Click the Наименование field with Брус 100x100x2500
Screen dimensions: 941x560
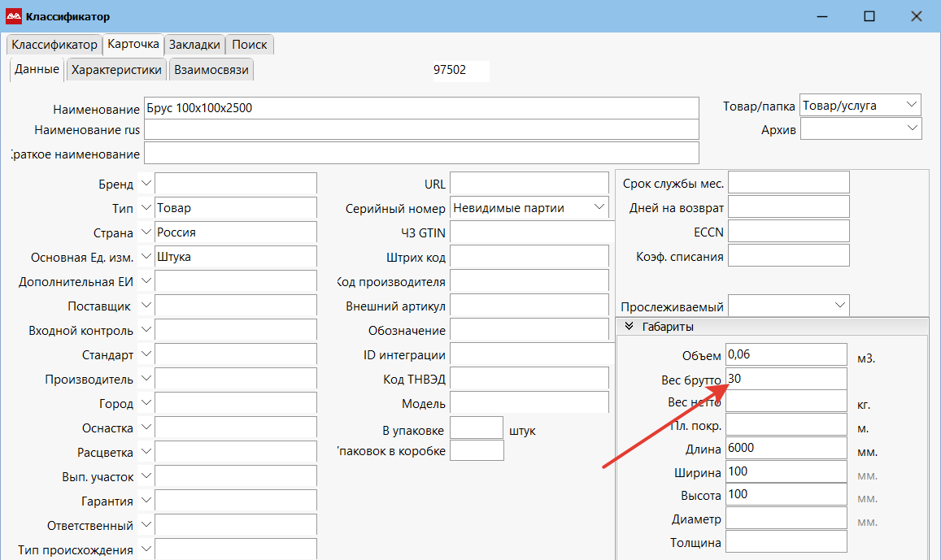click(x=421, y=109)
